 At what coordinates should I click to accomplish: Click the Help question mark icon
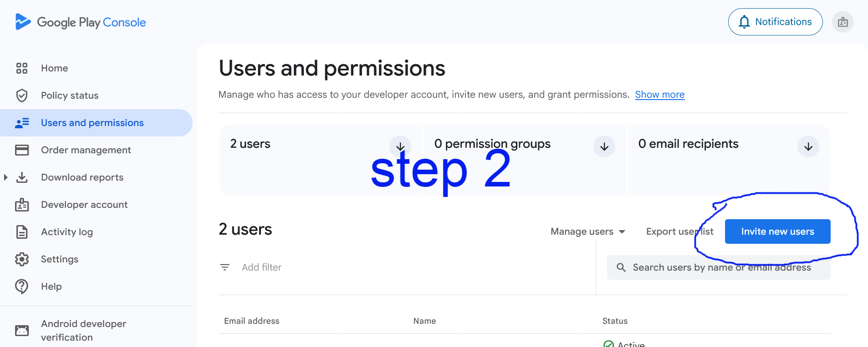(x=22, y=287)
